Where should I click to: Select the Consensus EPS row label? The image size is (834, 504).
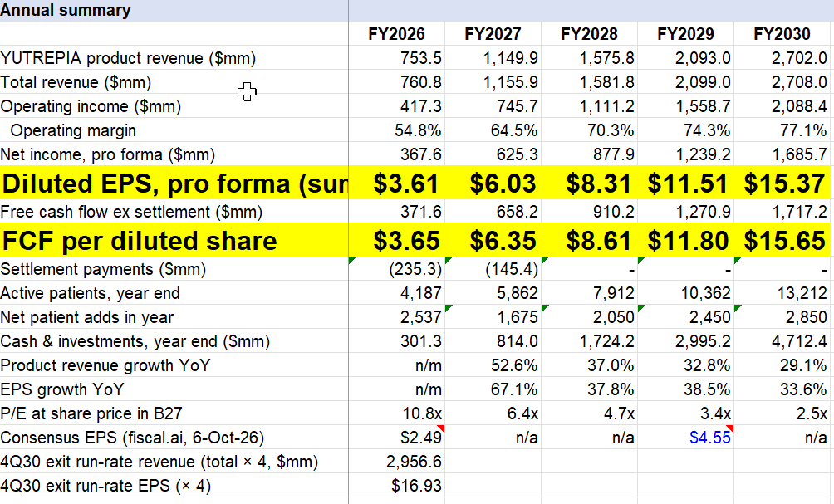tap(174, 437)
